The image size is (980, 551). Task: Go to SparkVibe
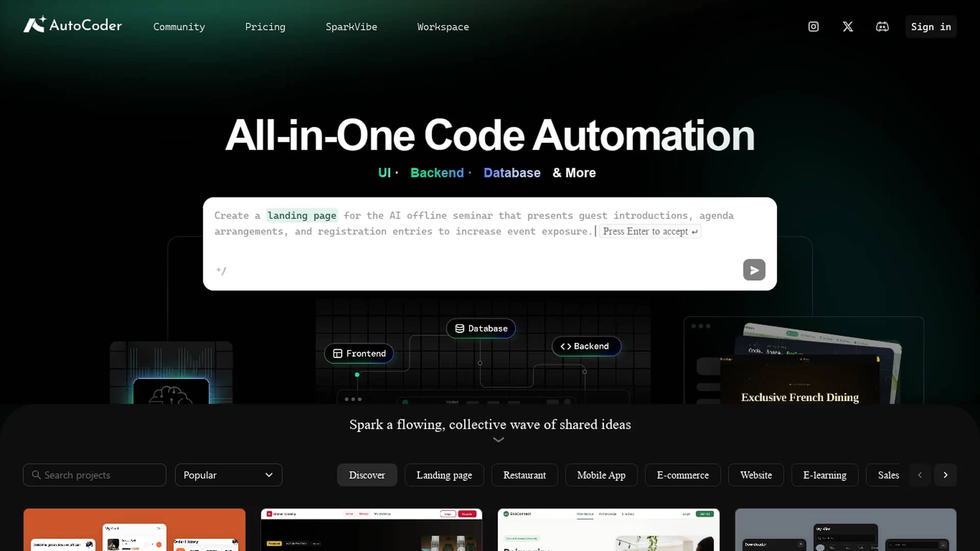tap(351, 27)
